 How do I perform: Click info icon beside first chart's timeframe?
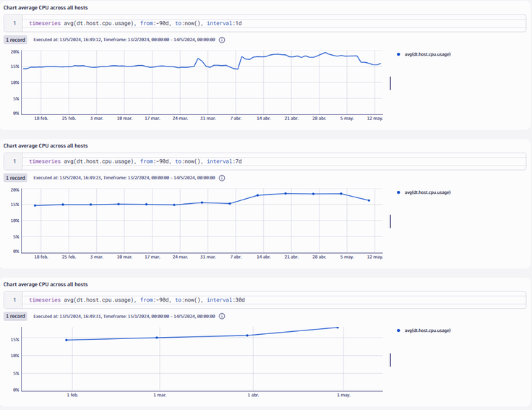click(x=222, y=40)
